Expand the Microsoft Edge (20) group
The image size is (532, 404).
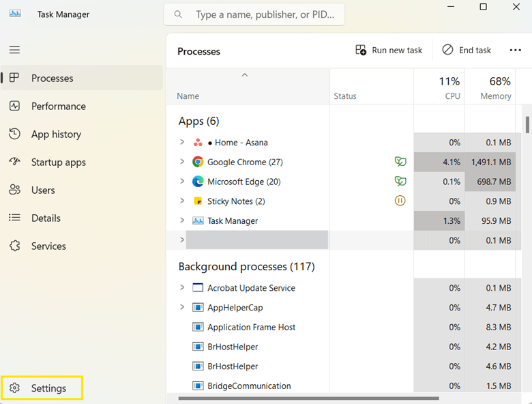click(182, 182)
